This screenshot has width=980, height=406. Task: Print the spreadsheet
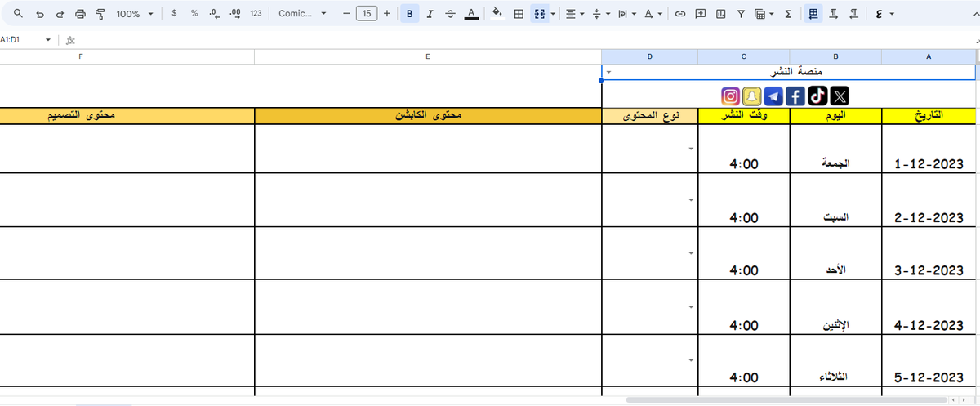click(x=80, y=14)
